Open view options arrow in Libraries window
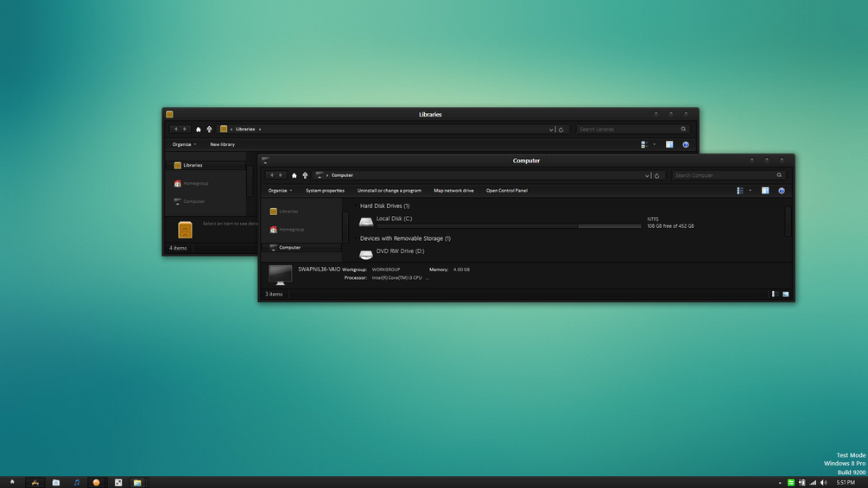 (655, 144)
